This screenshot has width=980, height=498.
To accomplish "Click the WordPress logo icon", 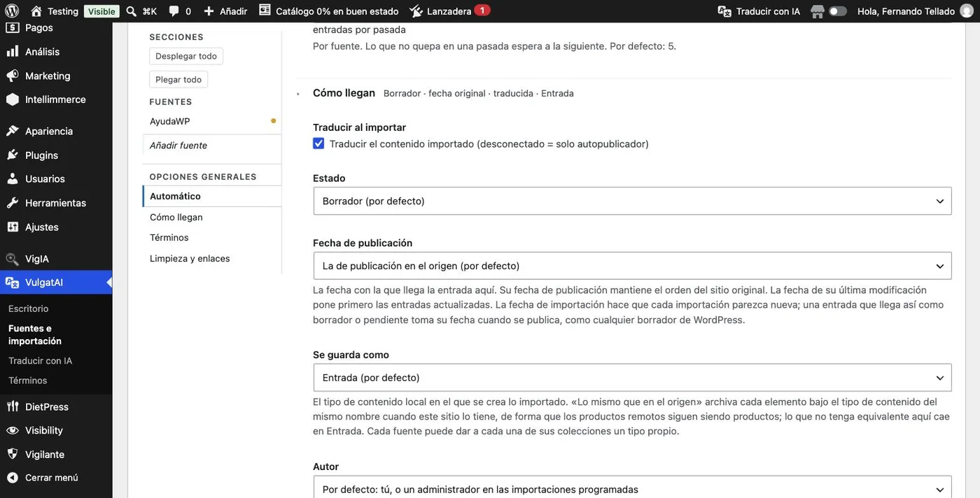I will click(x=13, y=11).
